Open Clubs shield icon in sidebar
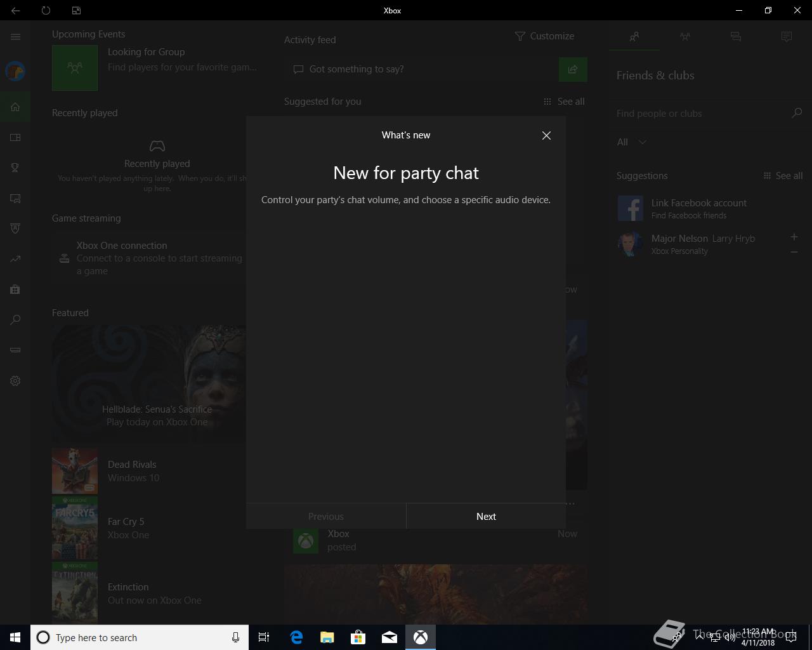Viewport: 812px width, 650px height. [x=15, y=229]
